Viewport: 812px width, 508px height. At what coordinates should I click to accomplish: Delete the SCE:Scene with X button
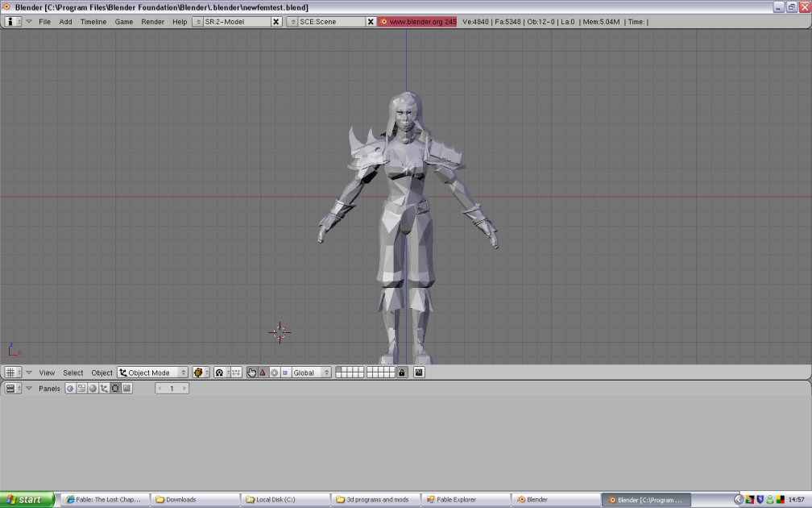371,22
